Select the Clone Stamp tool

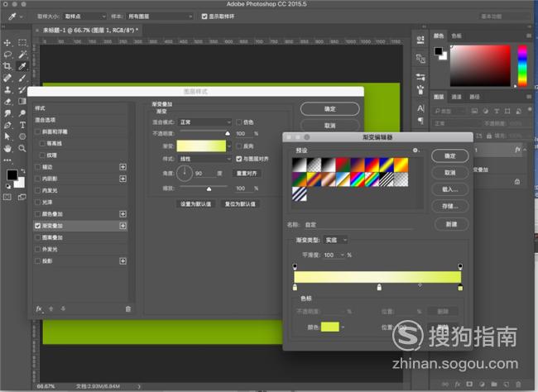click(x=7, y=90)
